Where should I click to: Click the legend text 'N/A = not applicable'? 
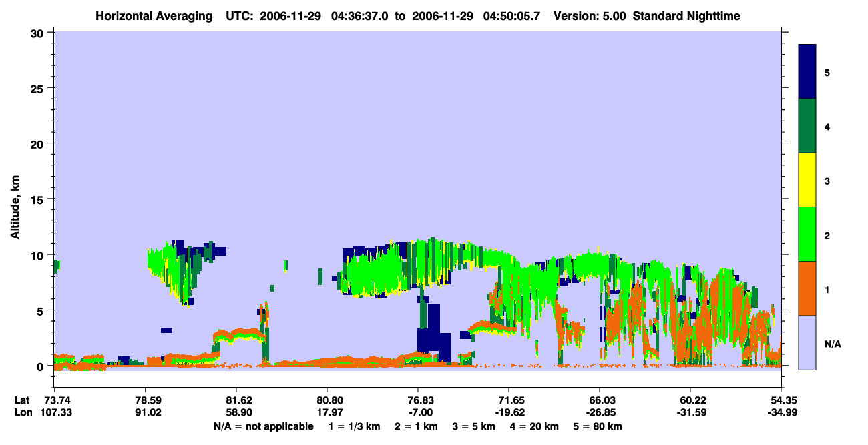[x=264, y=426]
